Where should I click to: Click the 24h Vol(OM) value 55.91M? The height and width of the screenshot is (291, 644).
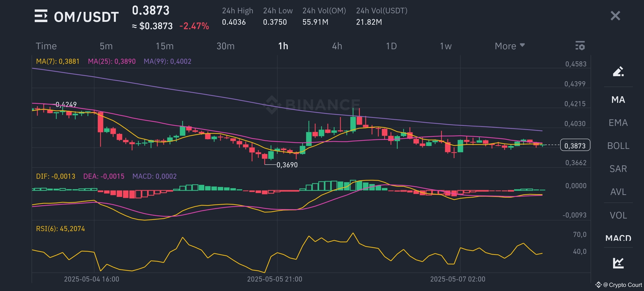[x=315, y=22]
